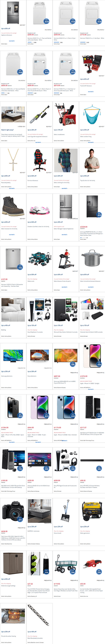
Task: Click the Save $130 badge on the Kenmore gas dryer
Action: coord(99,21)
